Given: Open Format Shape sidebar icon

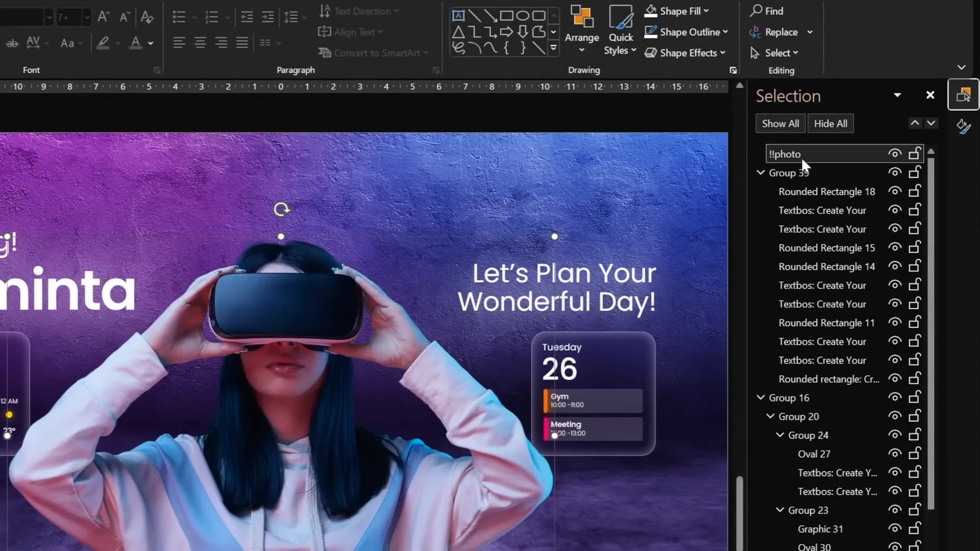Looking at the screenshot, I should pos(963,126).
